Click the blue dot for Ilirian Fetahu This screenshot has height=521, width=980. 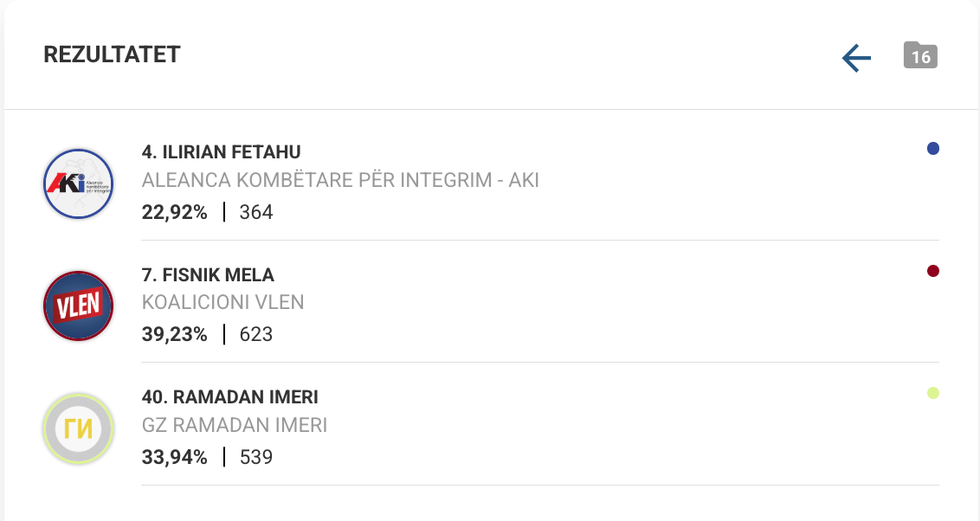click(933, 149)
